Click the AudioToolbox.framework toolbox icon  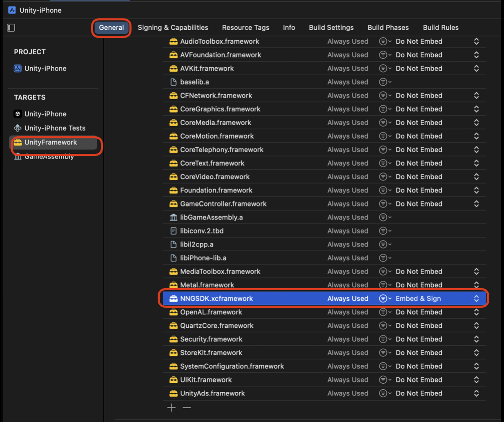(174, 41)
